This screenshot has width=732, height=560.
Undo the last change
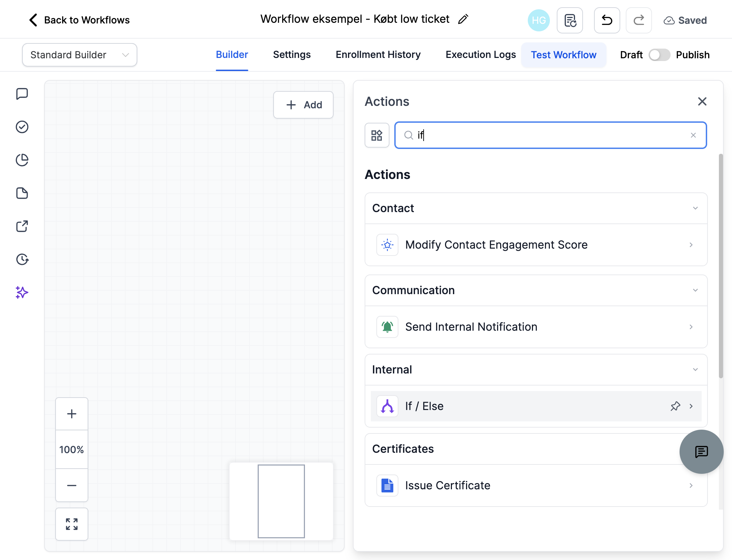point(607,20)
